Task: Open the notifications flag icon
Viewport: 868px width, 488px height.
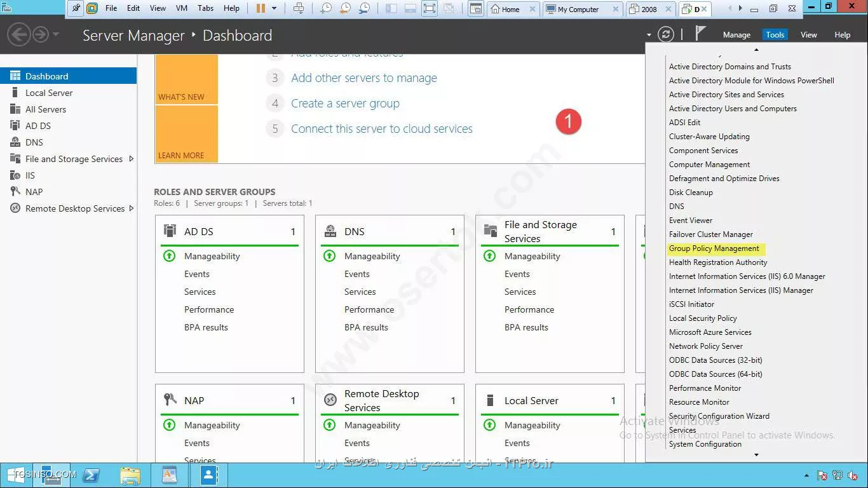Action: [x=700, y=34]
